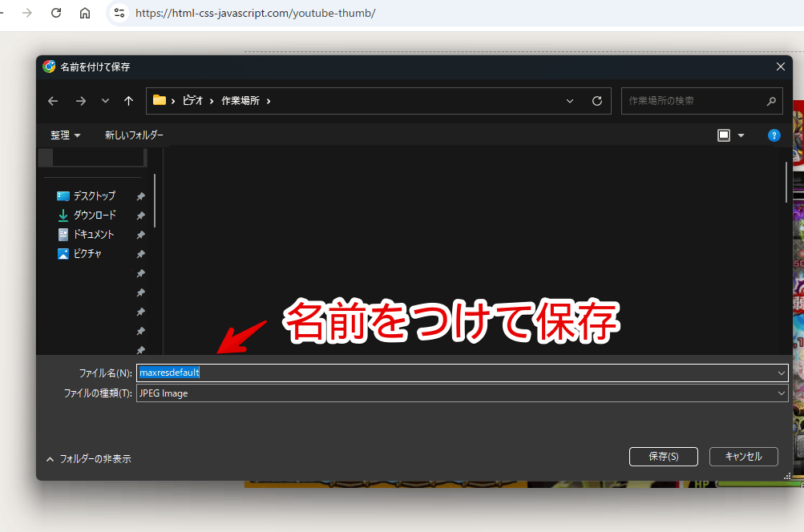This screenshot has width=804, height=532.
Task: Reload the browser page
Action: coord(56,13)
